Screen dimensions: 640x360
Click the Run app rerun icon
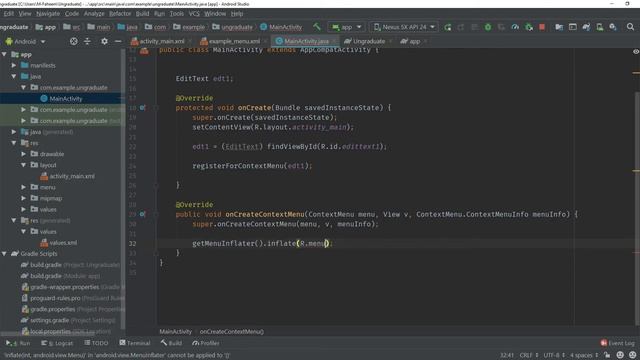448,27
